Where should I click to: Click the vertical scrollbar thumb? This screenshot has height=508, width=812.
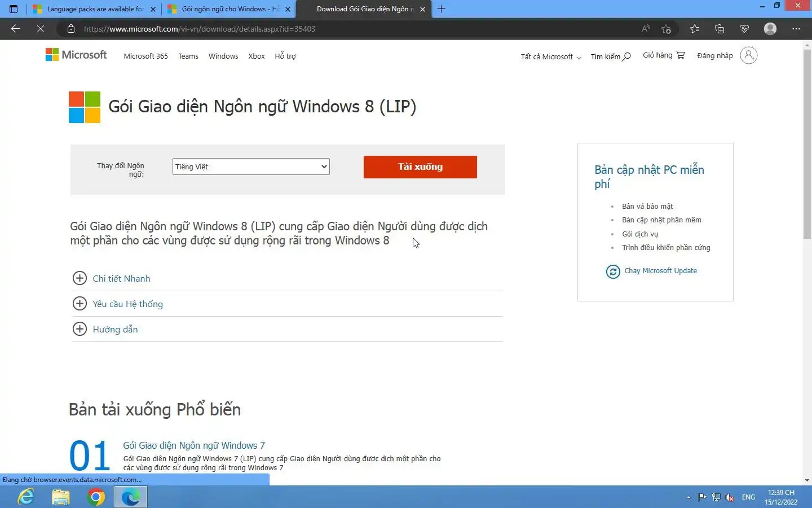(x=807, y=144)
